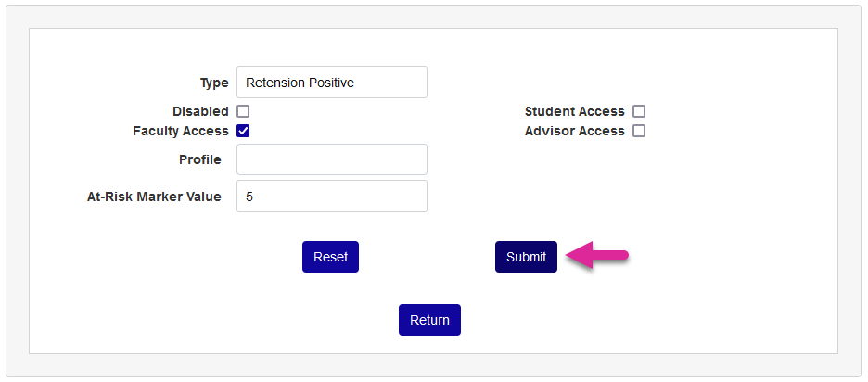Click the bold "Type" label text
This screenshot has width=868, height=382.
coord(214,83)
